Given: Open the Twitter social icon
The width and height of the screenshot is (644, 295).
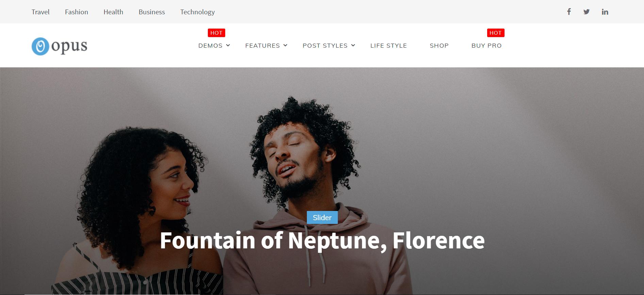Looking at the screenshot, I should pyautogui.click(x=587, y=12).
